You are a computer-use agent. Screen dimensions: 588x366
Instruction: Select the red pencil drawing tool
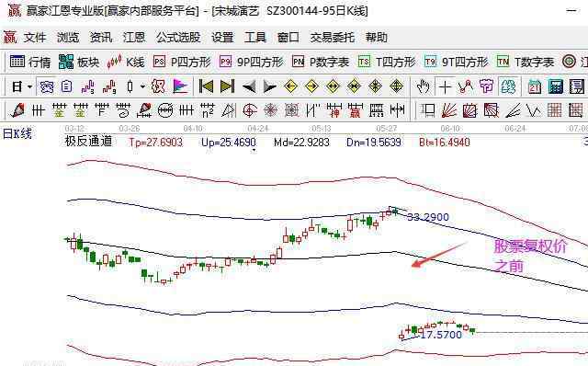[x=17, y=110]
